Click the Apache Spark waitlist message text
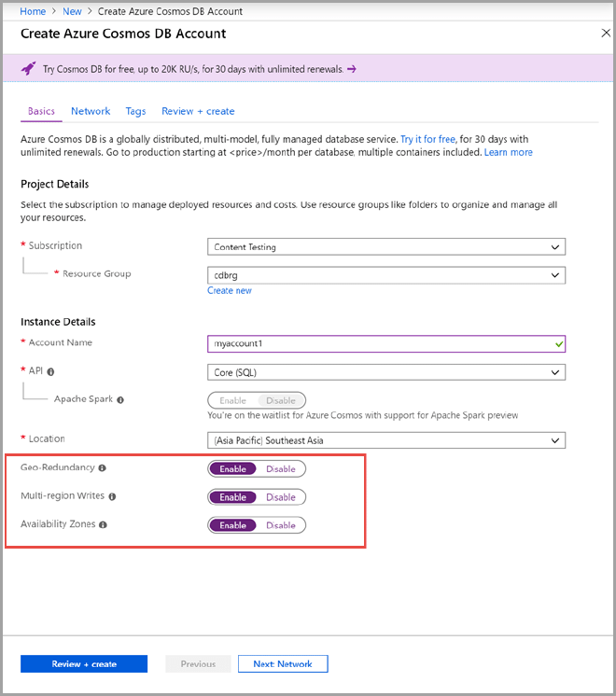Screen dimensions: 616x696 [362, 415]
